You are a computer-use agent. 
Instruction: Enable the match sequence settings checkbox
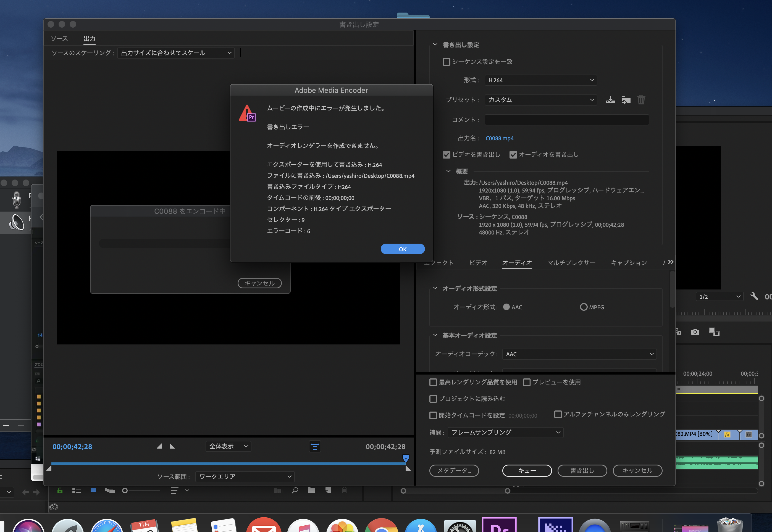point(446,62)
